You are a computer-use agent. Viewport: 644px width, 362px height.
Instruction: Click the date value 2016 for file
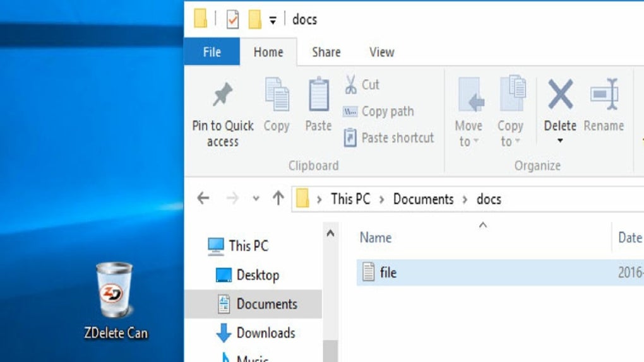[x=631, y=272]
